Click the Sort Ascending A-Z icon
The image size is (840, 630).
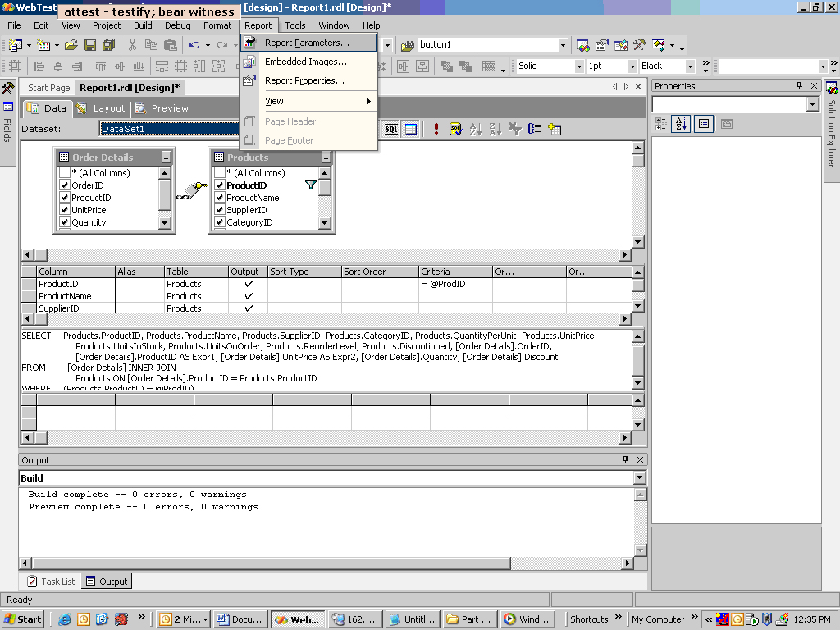(475, 129)
